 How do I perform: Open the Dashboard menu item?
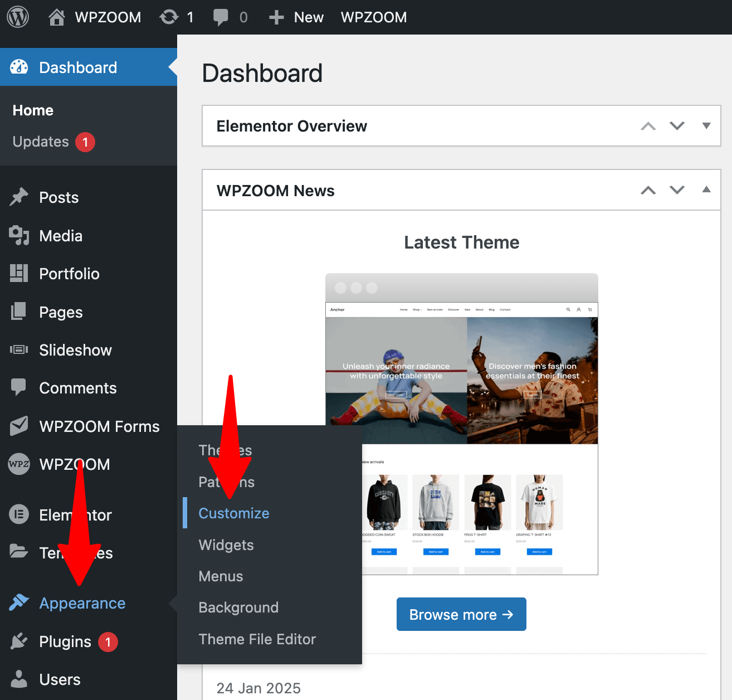pos(89,67)
